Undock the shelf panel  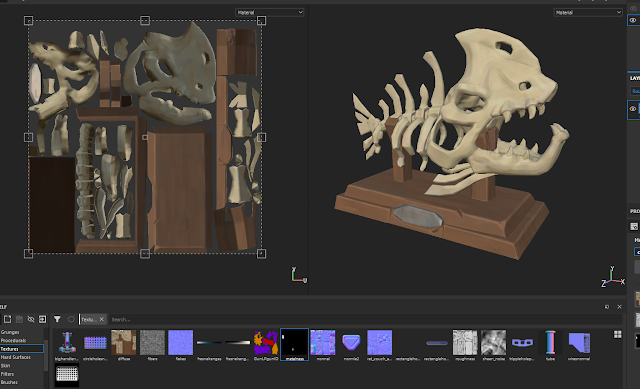pos(607,307)
